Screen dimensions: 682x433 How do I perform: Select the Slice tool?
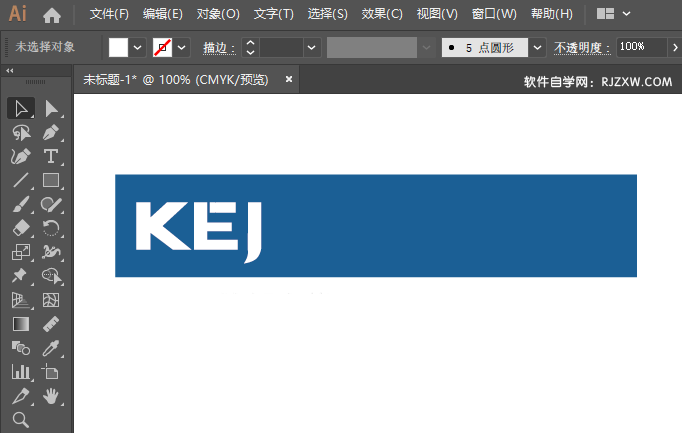coord(21,396)
